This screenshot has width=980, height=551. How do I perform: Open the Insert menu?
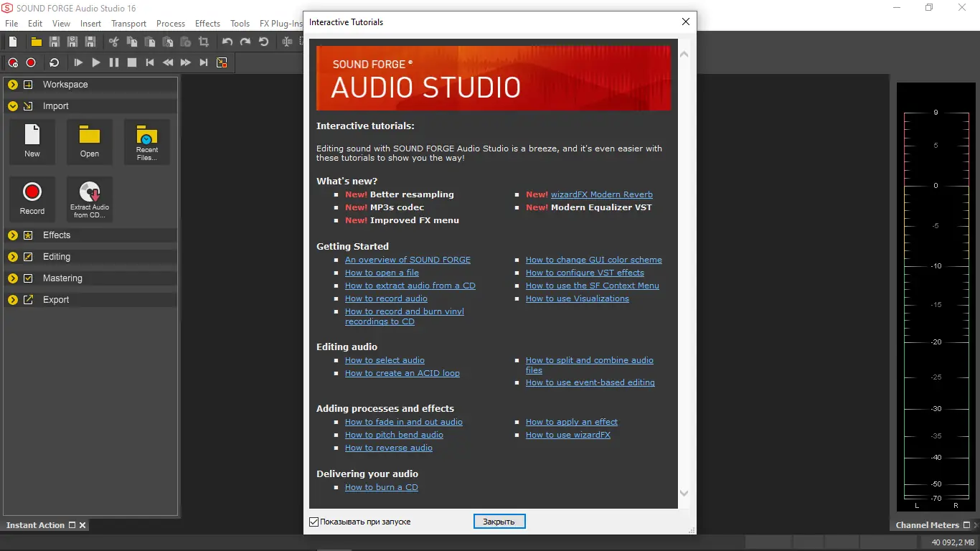click(90, 24)
